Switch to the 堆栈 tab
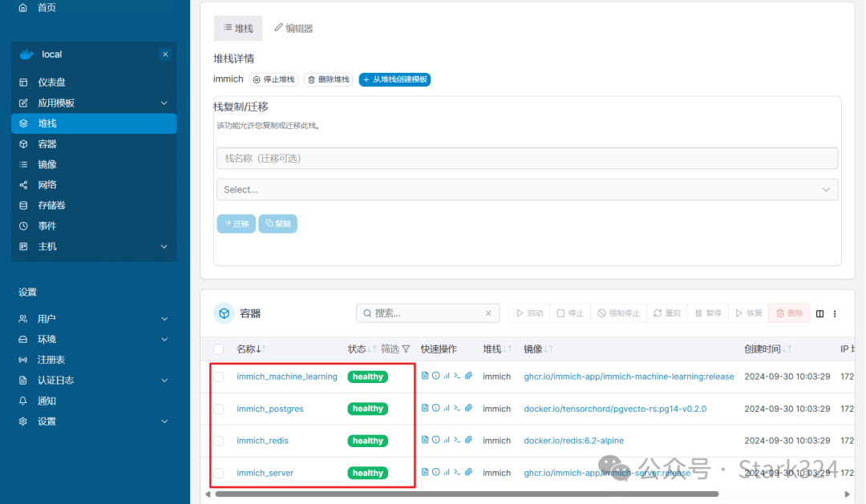 point(238,28)
